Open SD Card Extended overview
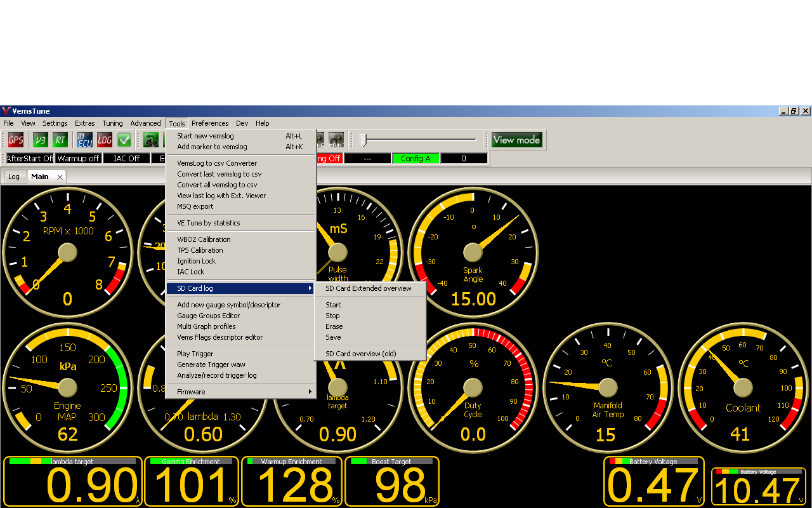The width and height of the screenshot is (812, 508). pyautogui.click(x=370, y=288)
